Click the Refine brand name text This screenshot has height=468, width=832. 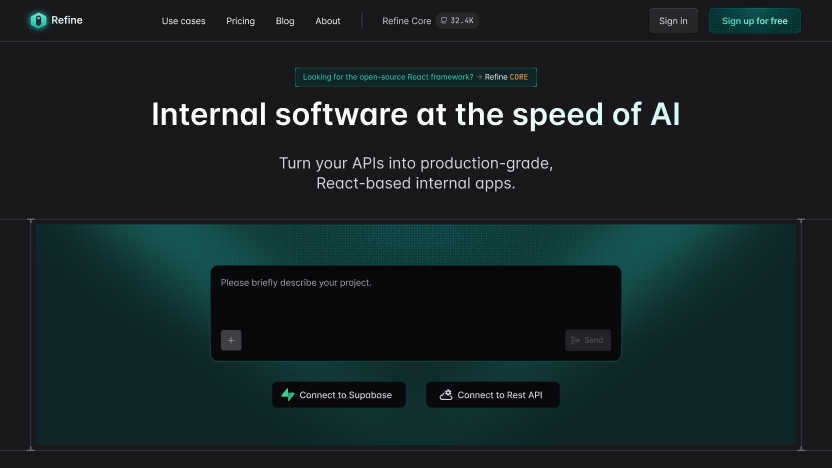coord(67,20)
